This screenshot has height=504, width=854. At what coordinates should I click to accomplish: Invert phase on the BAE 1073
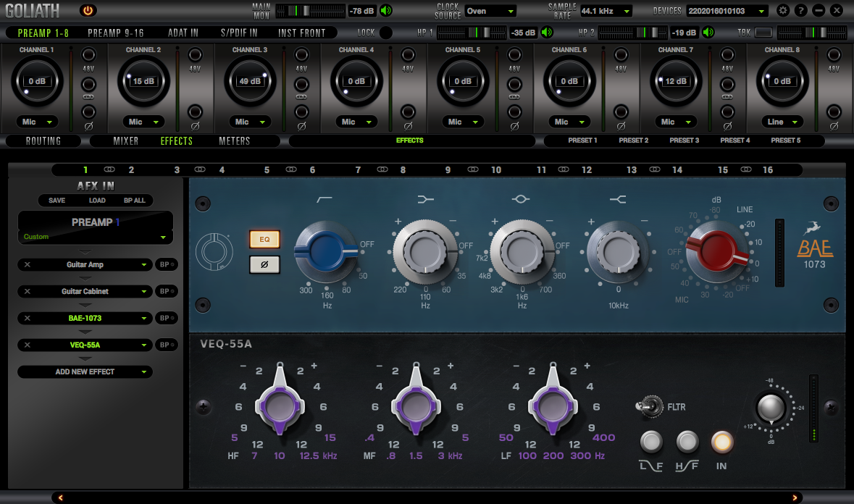(x=264, y=264)
